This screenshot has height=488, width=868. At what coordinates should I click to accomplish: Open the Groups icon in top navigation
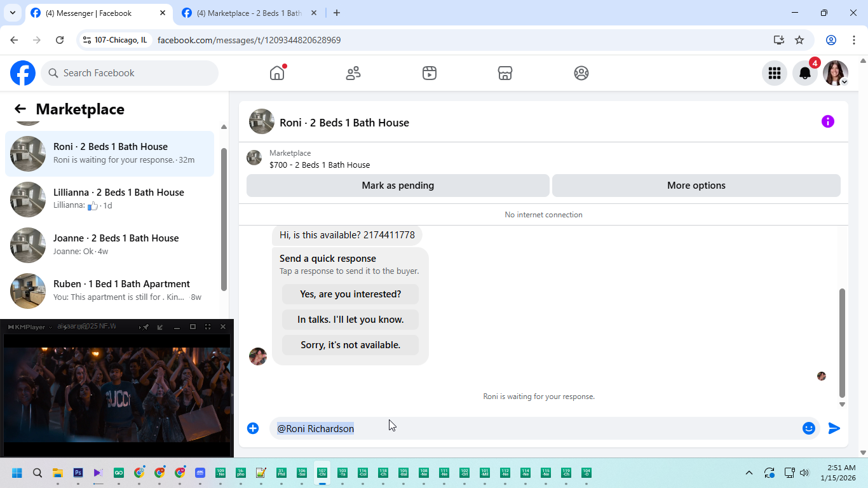(x=581, y=73)
